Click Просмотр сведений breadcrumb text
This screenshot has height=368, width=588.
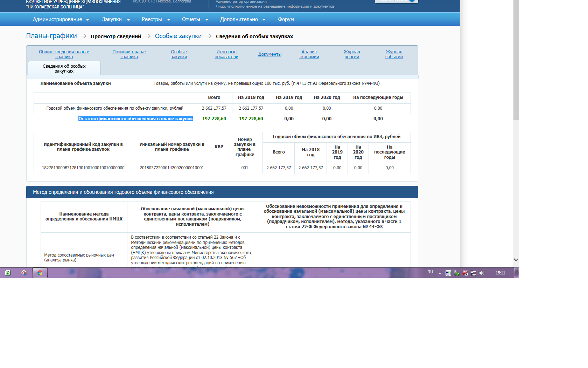coord(116,36)
